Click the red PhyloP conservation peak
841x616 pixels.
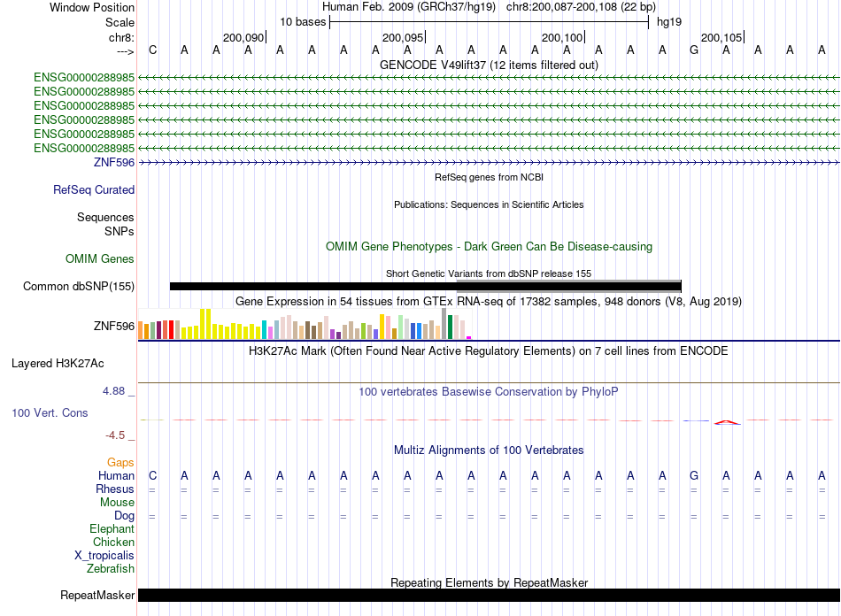727,422
